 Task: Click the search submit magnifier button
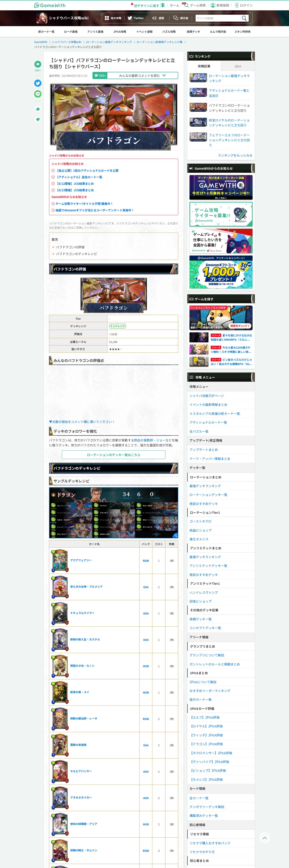tap(244, 18)
